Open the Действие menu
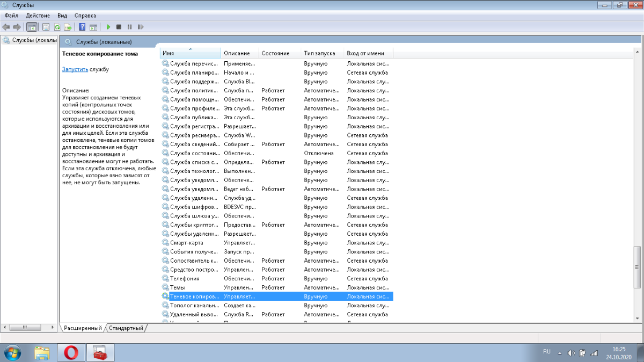The width and height of the screenshot is (644, 362). (38, 16)
